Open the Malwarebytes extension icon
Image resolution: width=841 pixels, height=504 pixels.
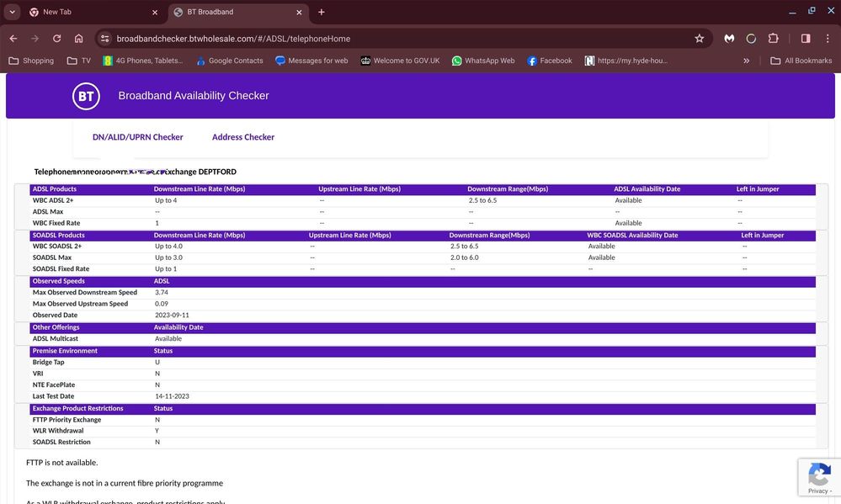tap(729, 39)
